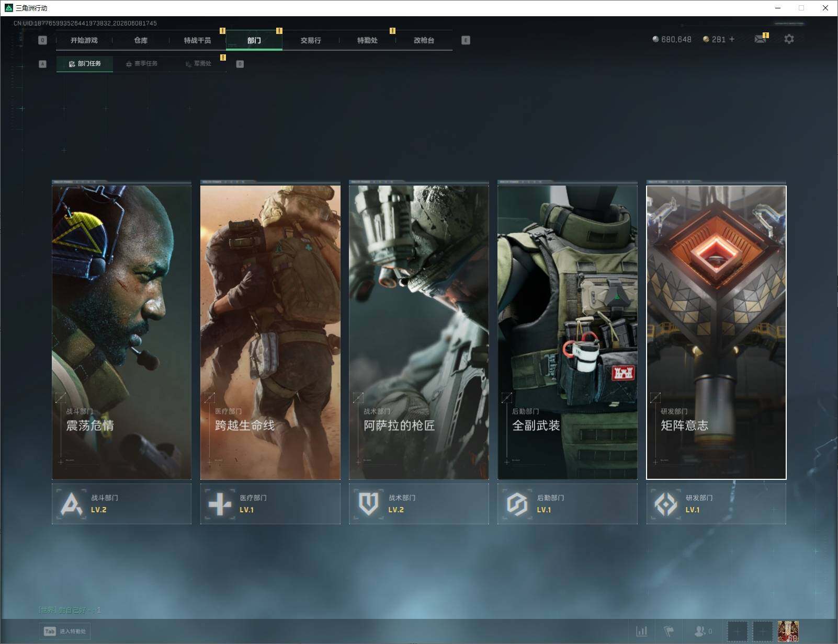Open the player avatar portrait
Viewport: 838px width, 644px height.
(x=788, y=631)
